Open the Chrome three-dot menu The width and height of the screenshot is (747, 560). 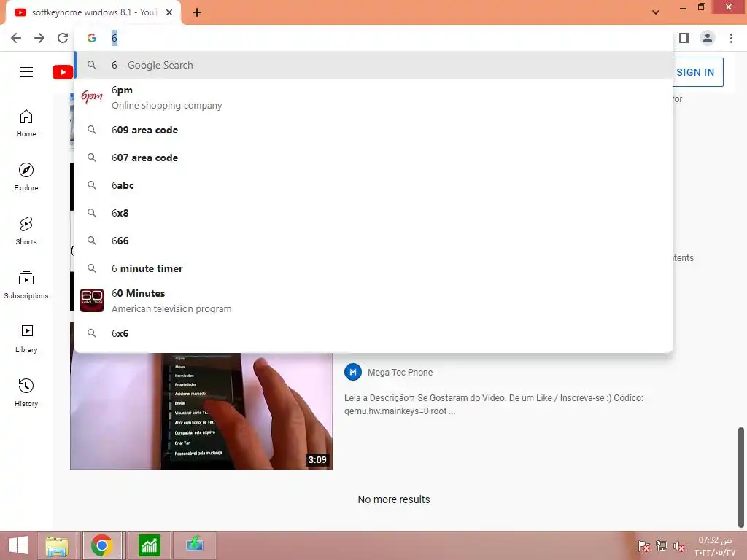731,38
